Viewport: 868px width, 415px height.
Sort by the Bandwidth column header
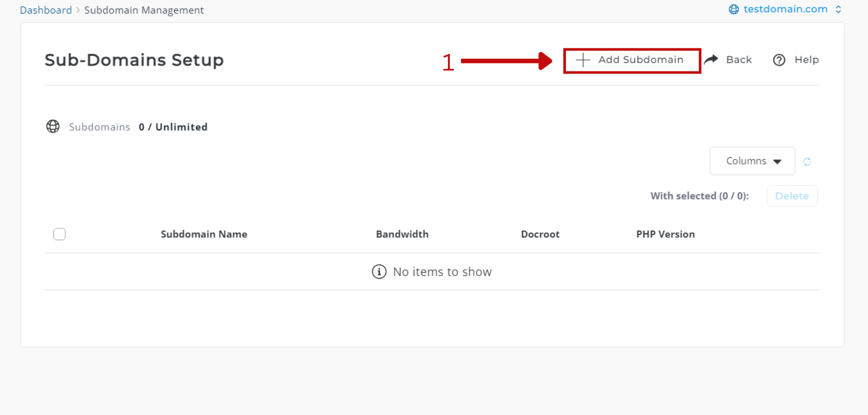point(402,234)
